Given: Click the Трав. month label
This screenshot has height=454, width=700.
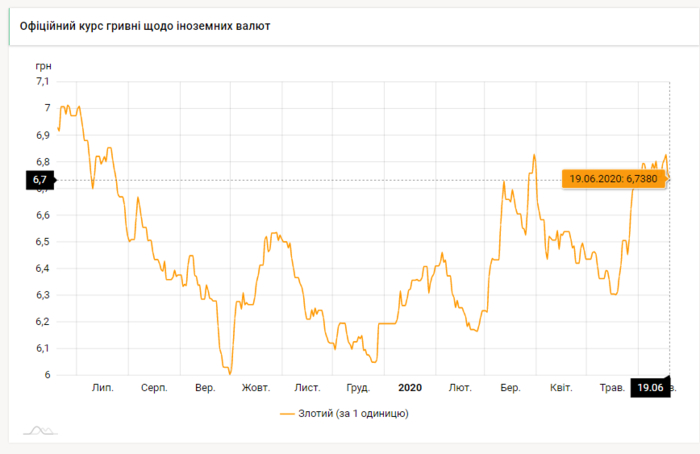Looking at the screenshot, I should tap(611, 387).
